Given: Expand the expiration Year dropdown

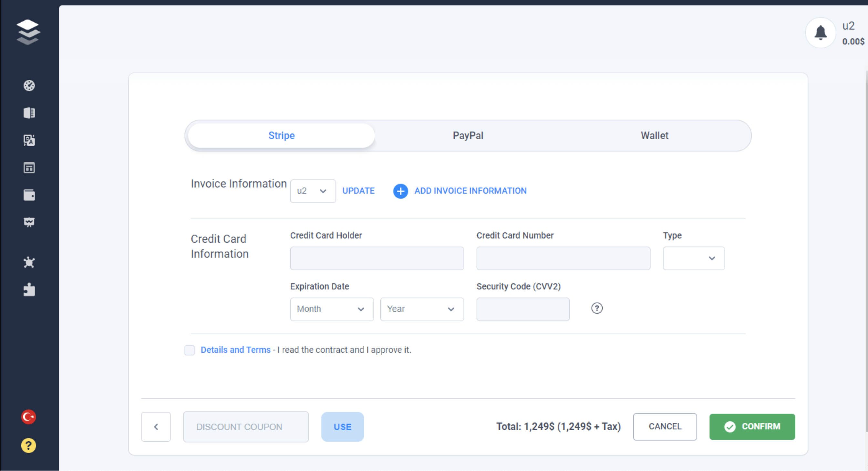Looking at the screenshot, I should click(421, 309).
